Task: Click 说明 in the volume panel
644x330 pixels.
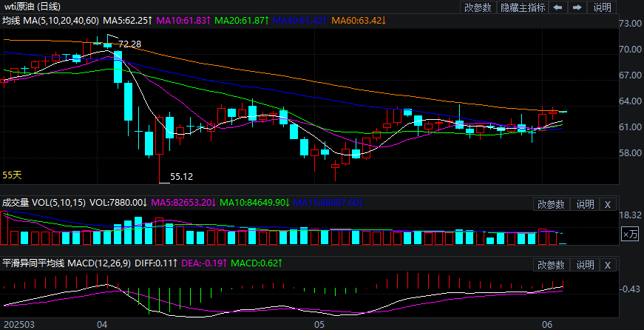Action: click(x=585, y=204)
